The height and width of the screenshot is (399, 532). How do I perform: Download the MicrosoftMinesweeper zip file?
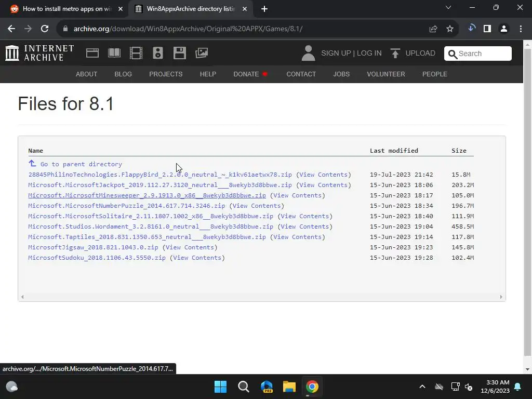[x=147, y=195]
